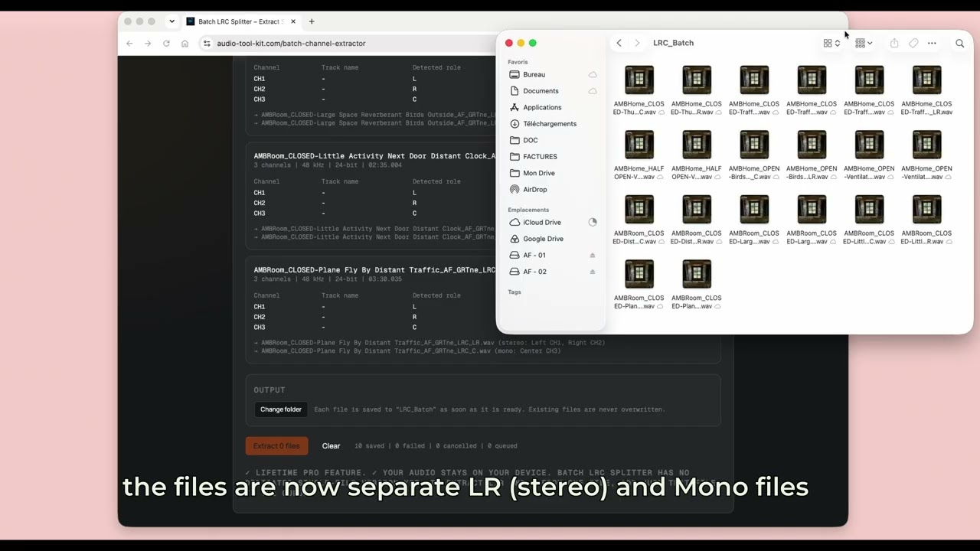
Task: Open site information icon in address bar
Action: click(x=207, y=44)
